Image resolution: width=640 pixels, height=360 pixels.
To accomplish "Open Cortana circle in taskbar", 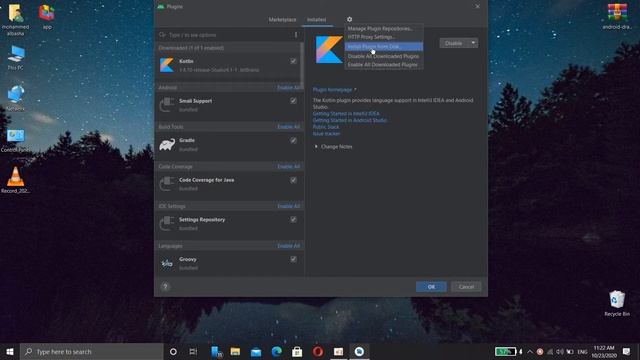I will pyautogui.click(x=173, y=351).
